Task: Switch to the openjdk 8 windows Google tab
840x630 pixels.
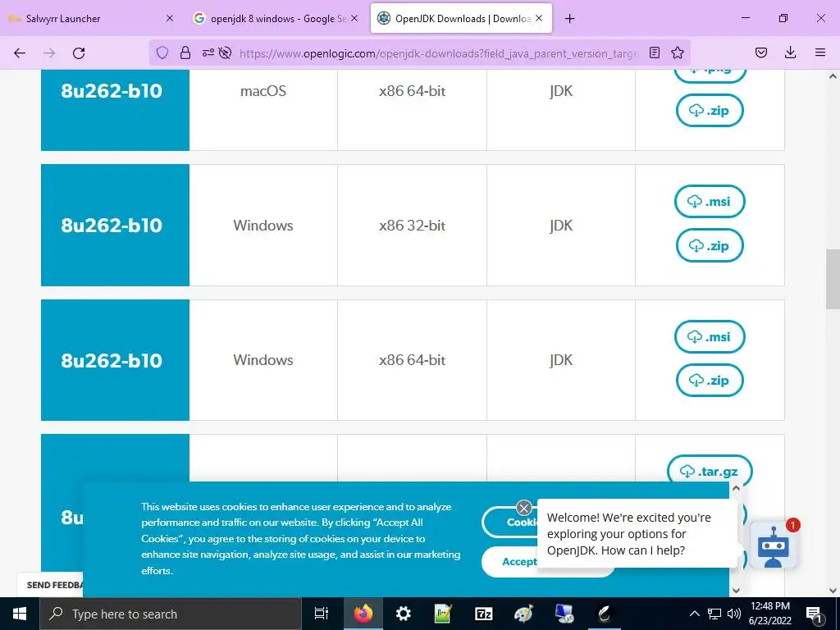Action: [276, 18]
